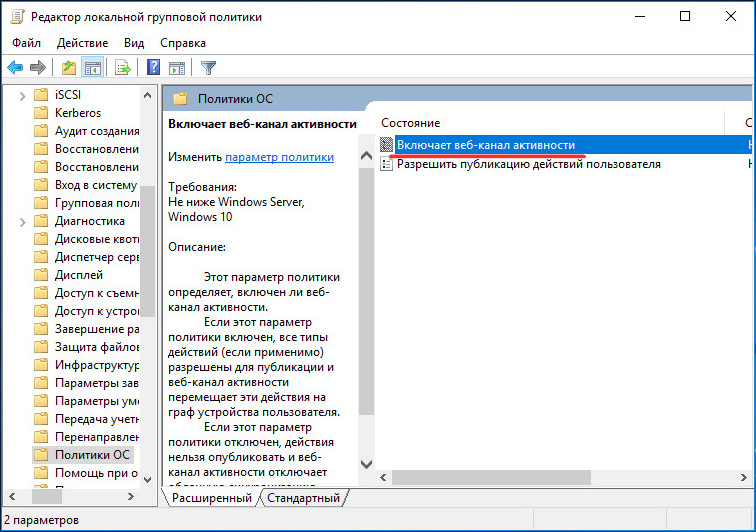Viewport: 756px width, 532px height.
Task: Open the Действие menu
Action: tap(82, 43)
